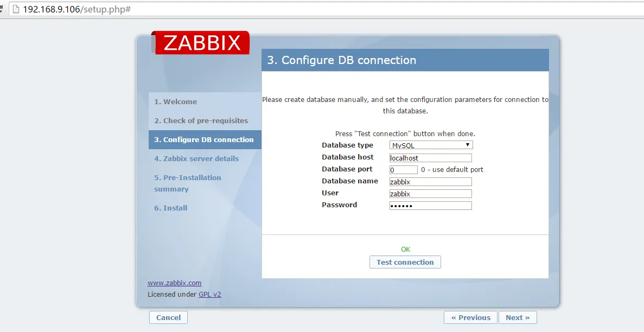The height and width of the screenshot is (332, 644).
Task: Go back with the Previous button
Action: [470, 317]
